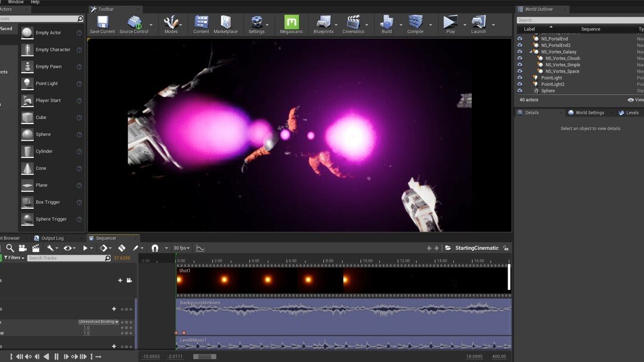Click the World Outliner search field
This screenshot has height=362, width=644.
coord(580,20)
